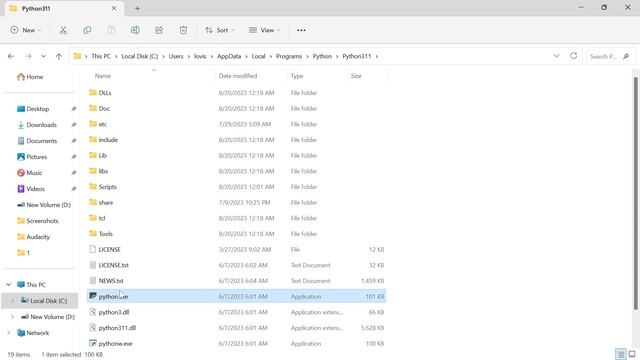Select the Python311 window tab

(x=63, y=9)
